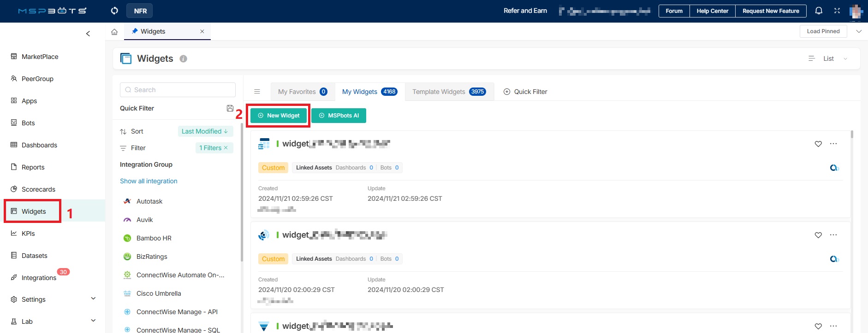
Task: Favorite the first widget with heart
Action: (x=818, y=144)
